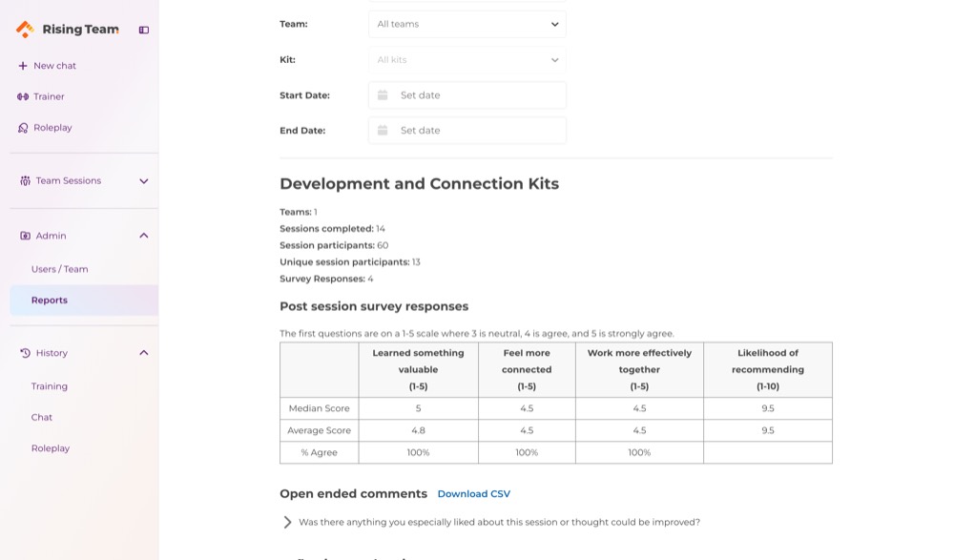Click the Admin folder icon
This screenshot has width=954, height=560.
click(25, 236)
